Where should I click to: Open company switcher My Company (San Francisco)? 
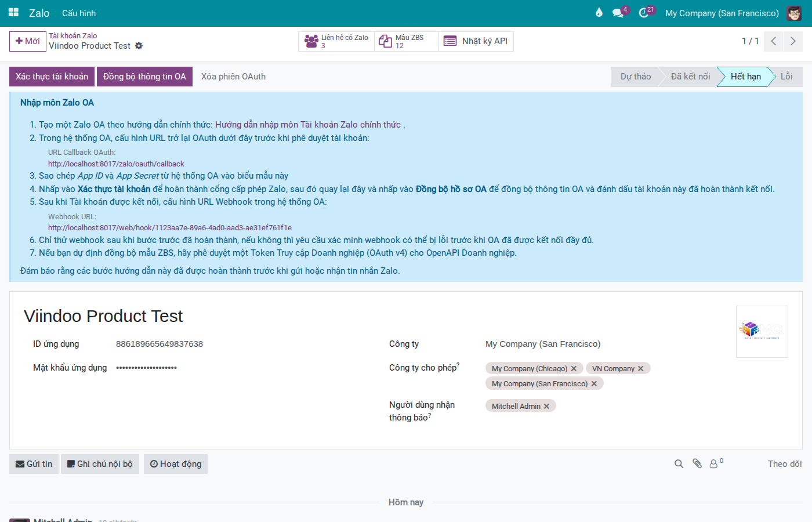(722, 13)
